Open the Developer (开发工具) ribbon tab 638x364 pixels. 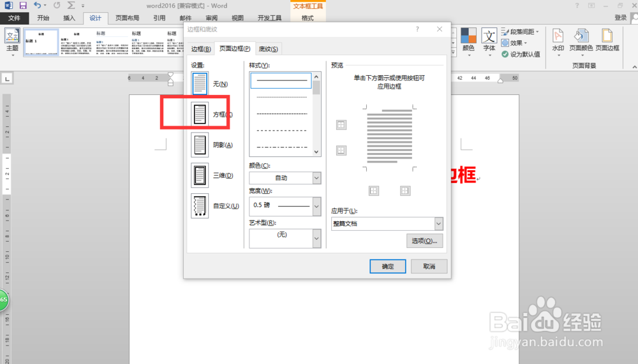(269, 18)
